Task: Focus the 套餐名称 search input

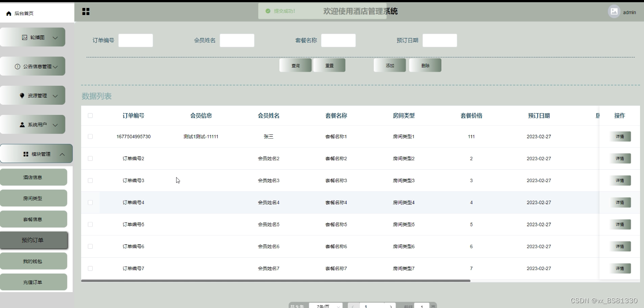Action: 338,40
